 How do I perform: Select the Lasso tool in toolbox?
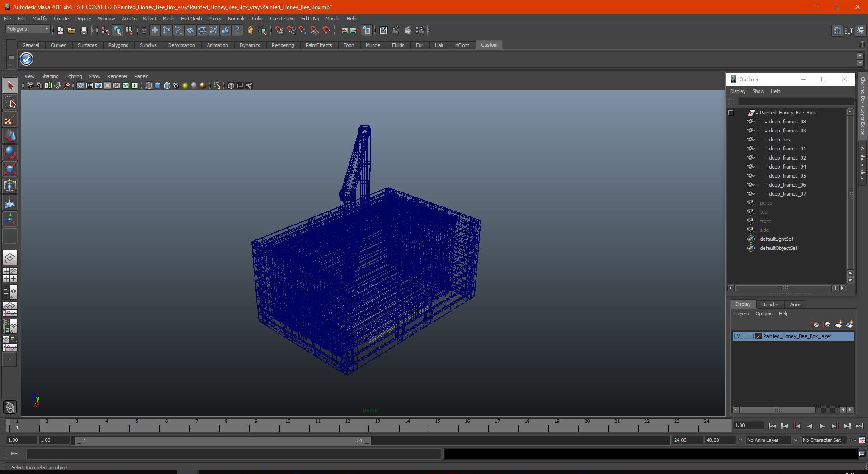tap(10, 103)
